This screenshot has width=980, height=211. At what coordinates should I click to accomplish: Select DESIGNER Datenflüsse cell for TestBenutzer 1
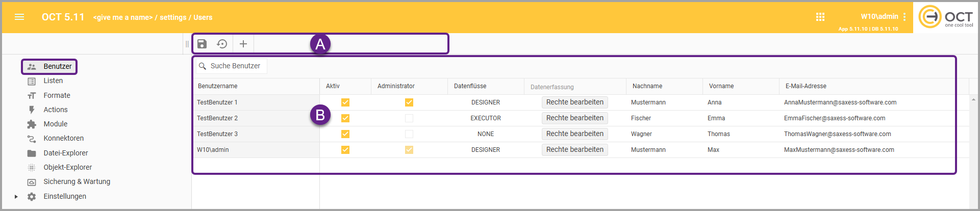coord(485,102)
